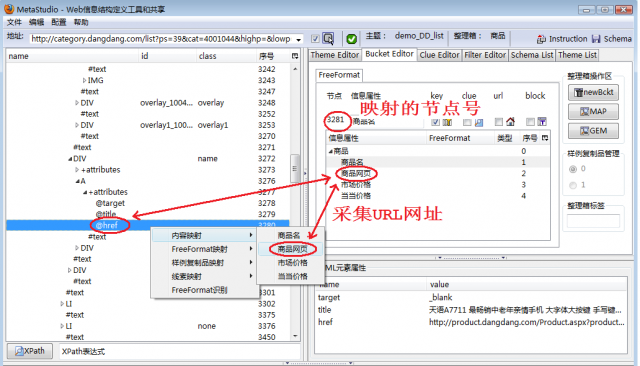The image size is (640, 366).
Task: Click the DOM tree scroll-down arrow
Action: coord(295,336)
